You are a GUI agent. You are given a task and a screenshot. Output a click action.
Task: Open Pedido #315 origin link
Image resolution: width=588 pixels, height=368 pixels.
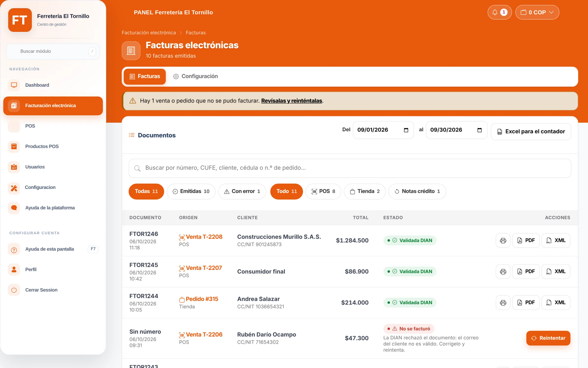click(198, 299)
